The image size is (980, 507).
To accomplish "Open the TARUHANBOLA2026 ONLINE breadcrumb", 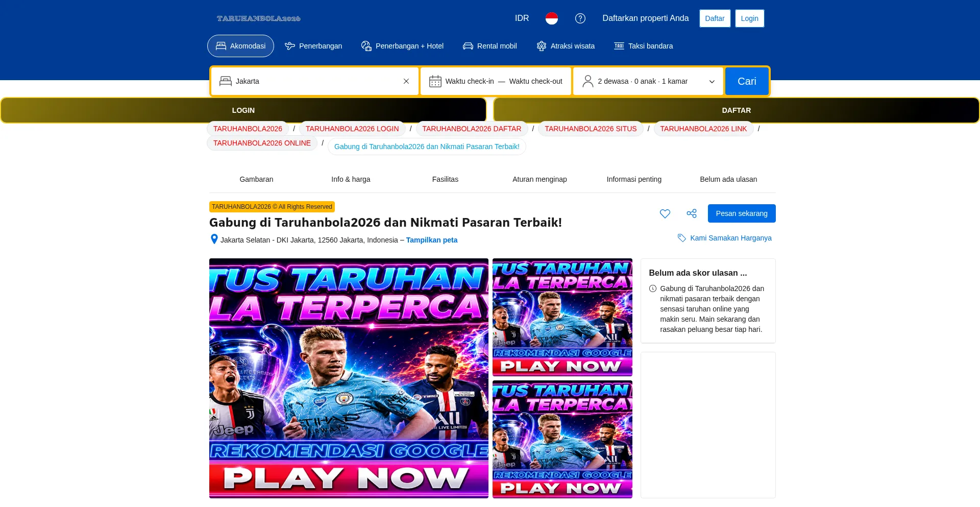I will [x=262, y=143].
